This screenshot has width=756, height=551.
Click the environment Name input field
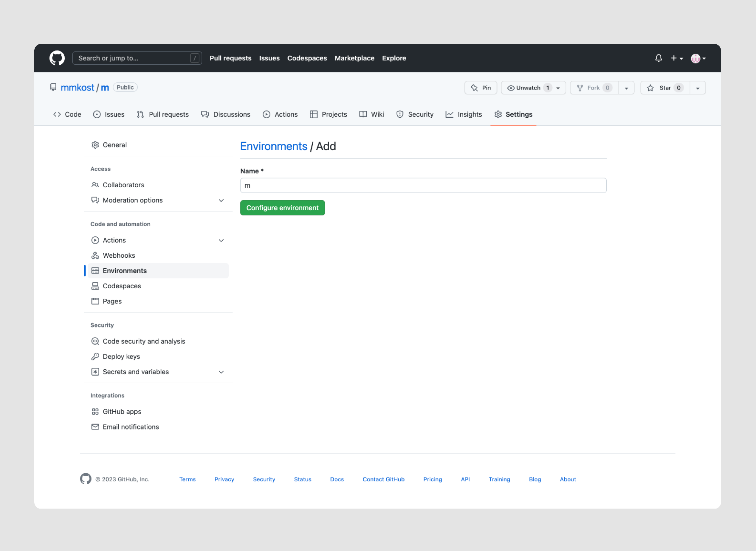click(x=423, y=186)
